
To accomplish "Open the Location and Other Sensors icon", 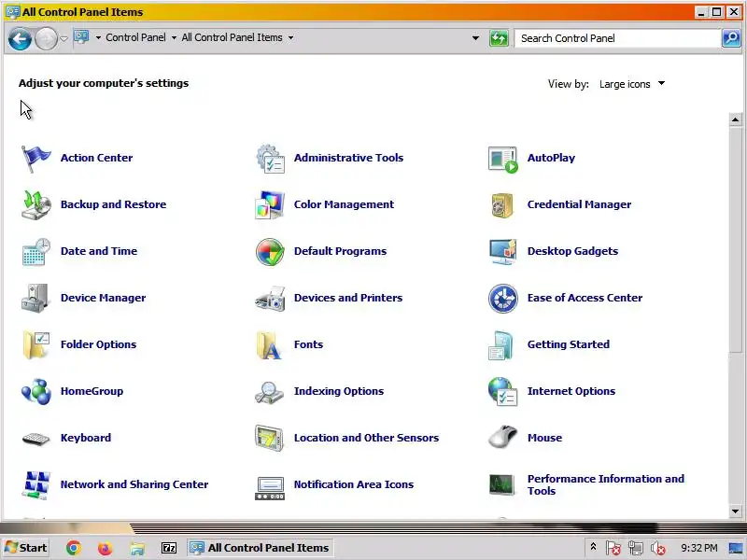I will (x=270, y=438).
